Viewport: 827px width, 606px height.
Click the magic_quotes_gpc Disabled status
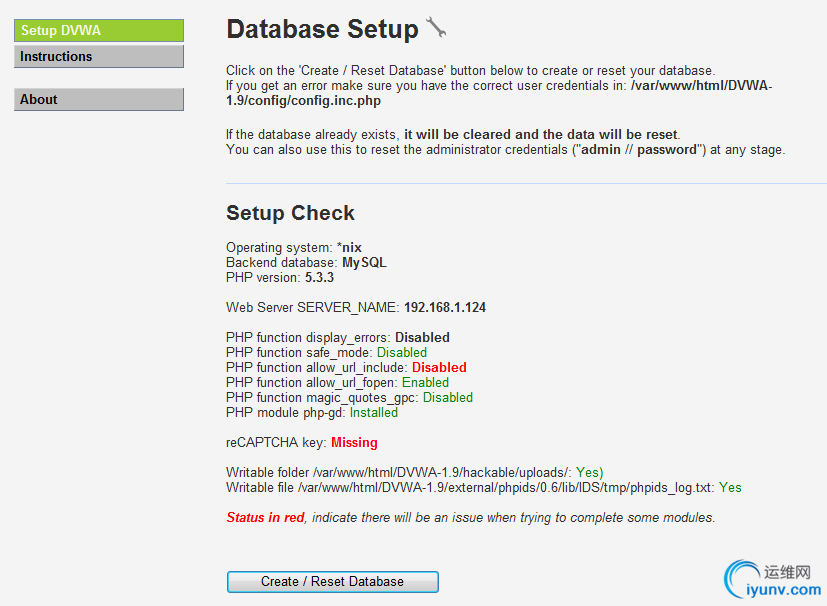tap(448, 397)
